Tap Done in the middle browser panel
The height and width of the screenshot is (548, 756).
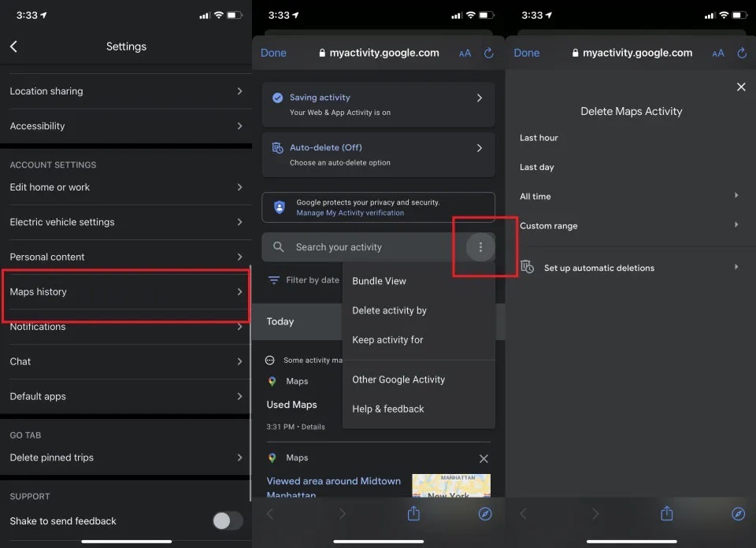click(273, 53)
